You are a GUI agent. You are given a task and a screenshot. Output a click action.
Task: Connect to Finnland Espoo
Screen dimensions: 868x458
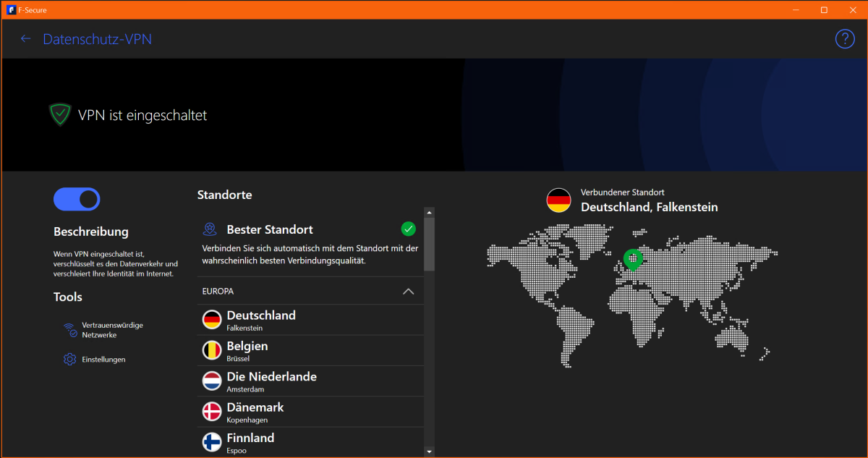pos(310,441)
